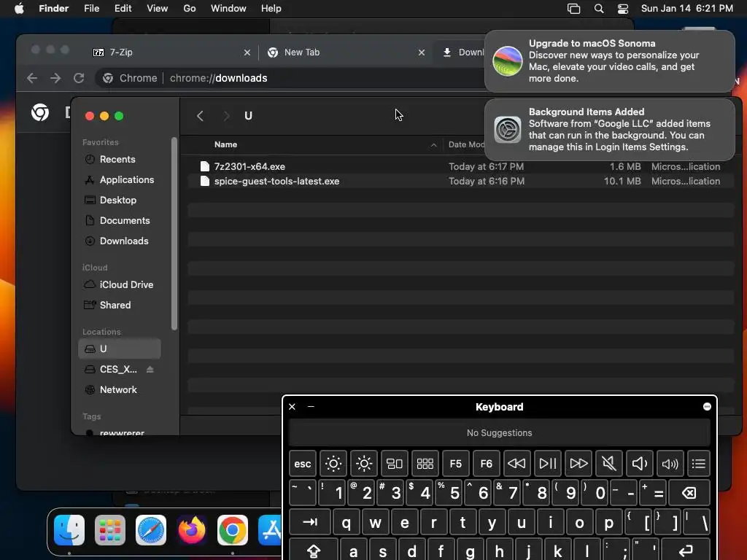747x560 pixels.
Task: Go back in Finder window
Action: click(201, 116)
